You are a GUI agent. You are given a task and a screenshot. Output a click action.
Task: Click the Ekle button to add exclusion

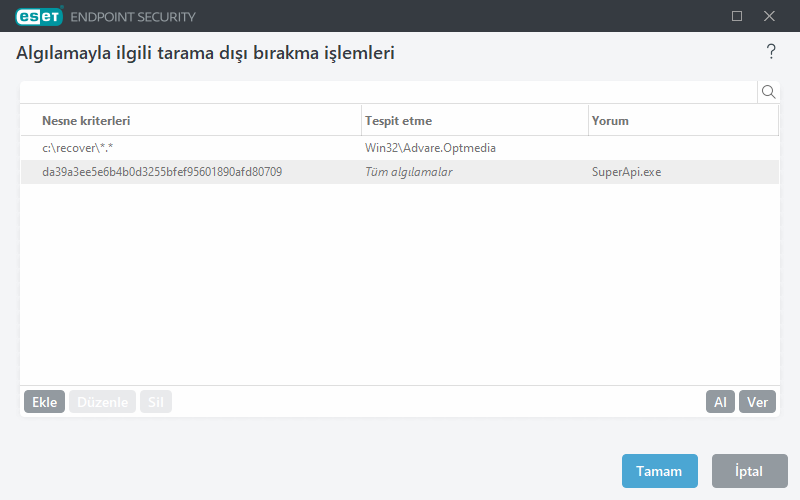click(44, 402)
